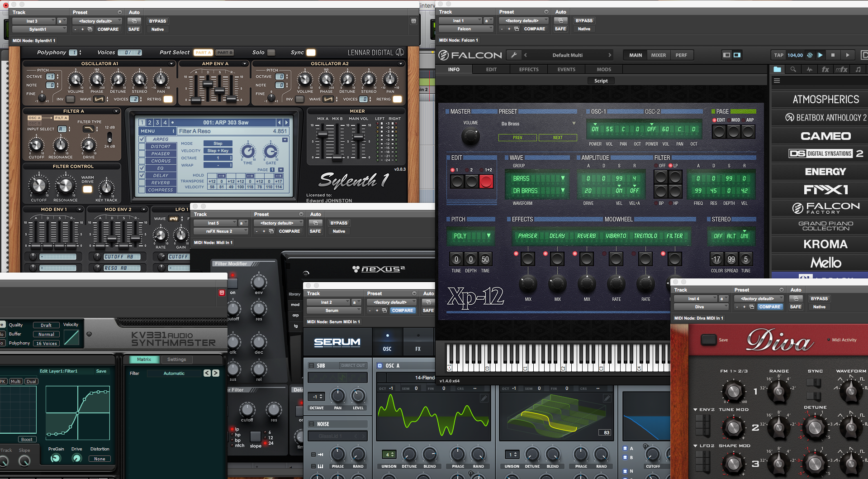Adjust Sylenth1 mixer MIX B slider

(x=337, y=158)
